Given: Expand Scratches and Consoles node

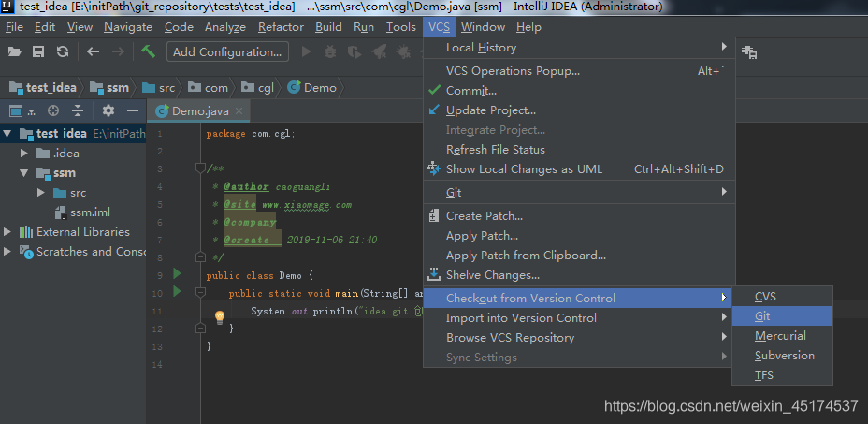Looking at the screenshot, I should tap(7, 251).
